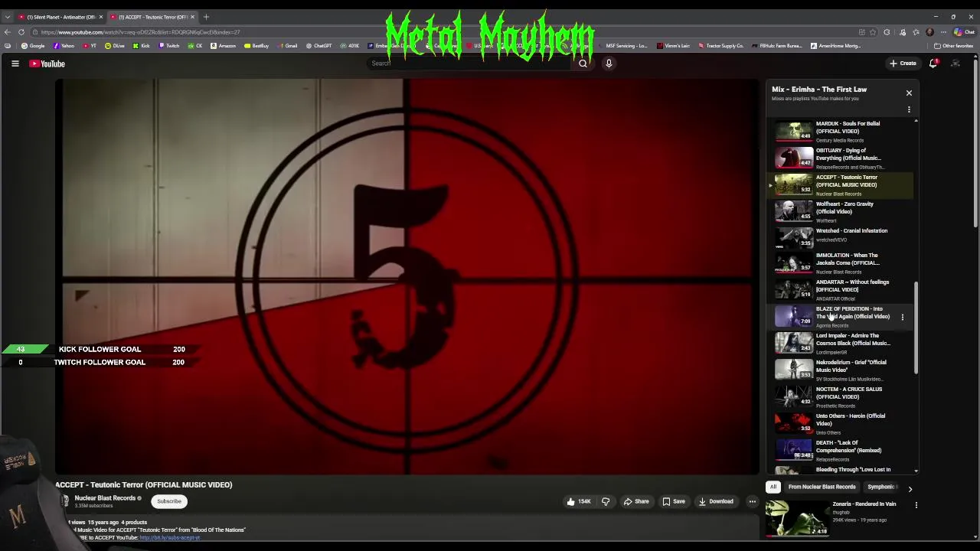Screen dimensions: 980x551
Task: Start voice search with the microphone icon
Action: (609, 64)
